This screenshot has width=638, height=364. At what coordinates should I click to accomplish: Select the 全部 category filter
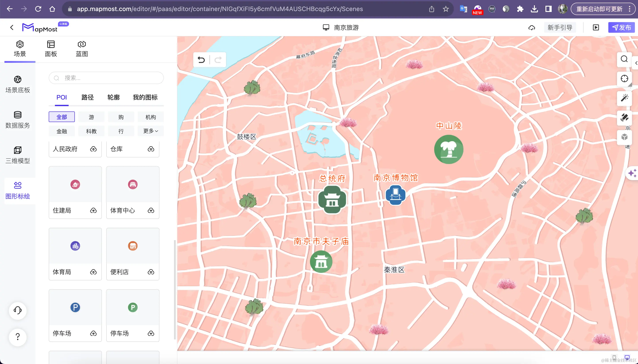[62, 117]
